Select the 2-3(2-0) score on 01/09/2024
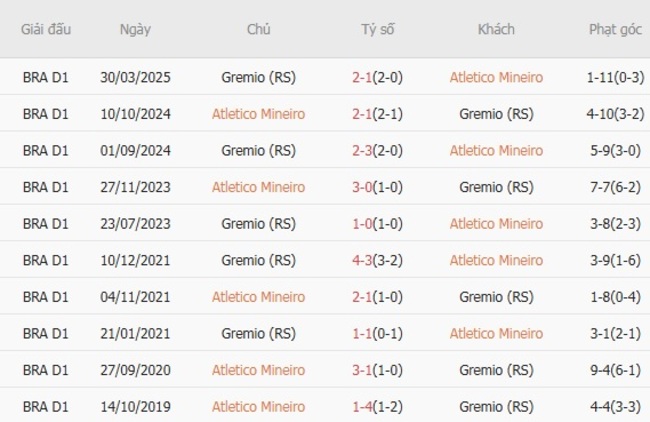The image size is (650, 422). 378,150
